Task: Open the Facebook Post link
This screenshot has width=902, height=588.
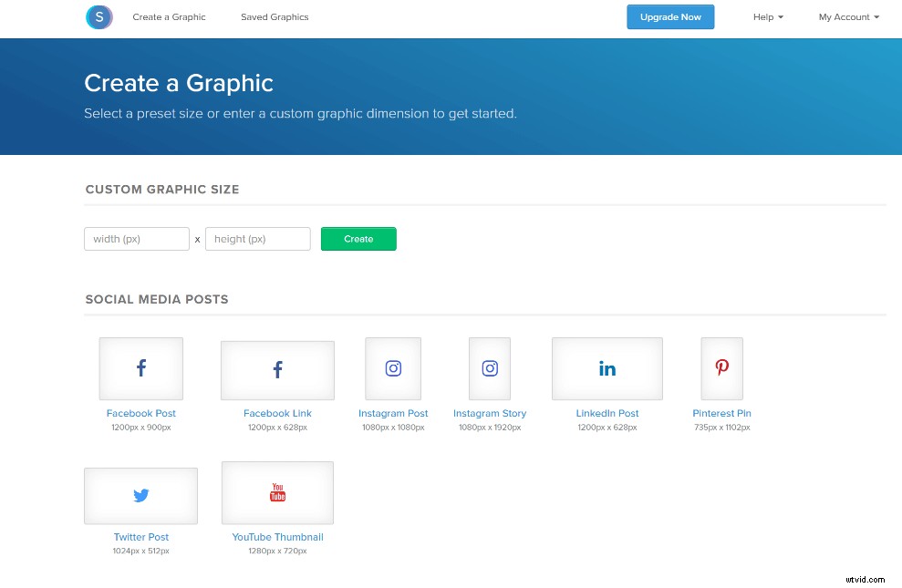Action: 140,413
